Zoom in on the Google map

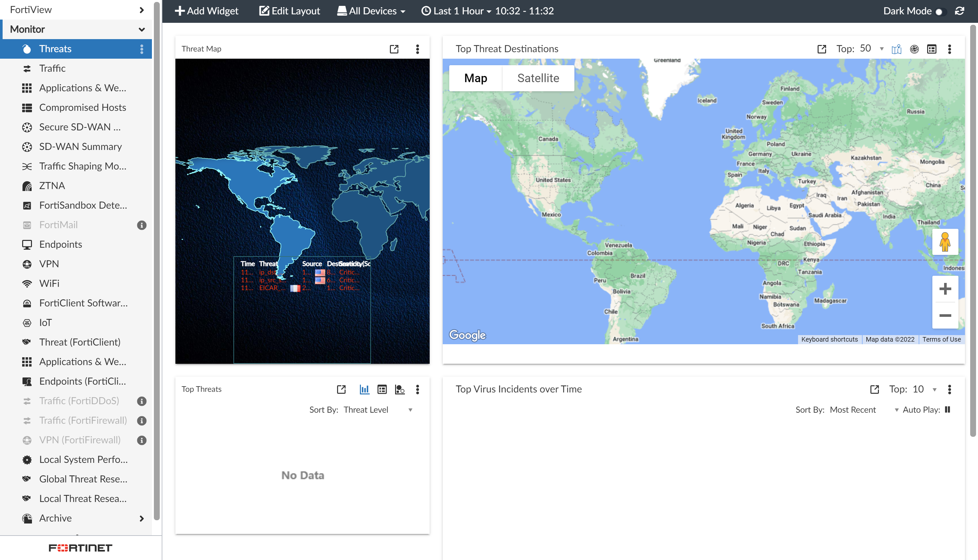pyautogui.click(x=945, y=289)
